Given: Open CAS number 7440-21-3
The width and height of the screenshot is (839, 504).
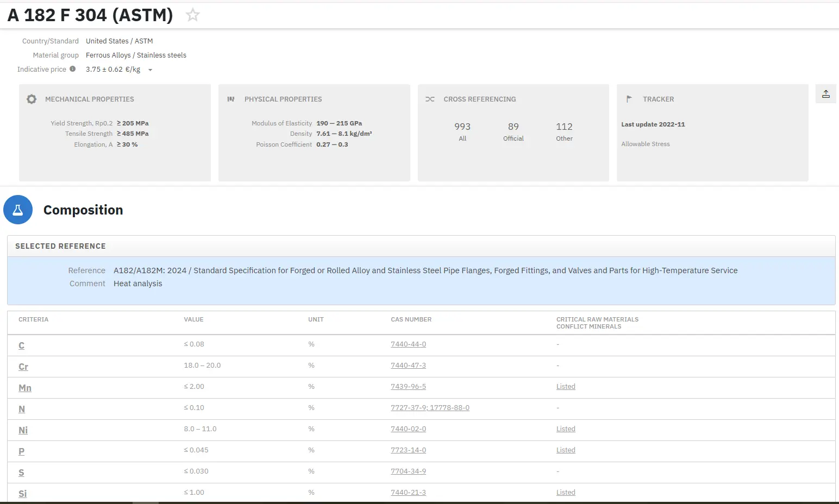Looking at the screenshot, I should (x=408, y=493).
